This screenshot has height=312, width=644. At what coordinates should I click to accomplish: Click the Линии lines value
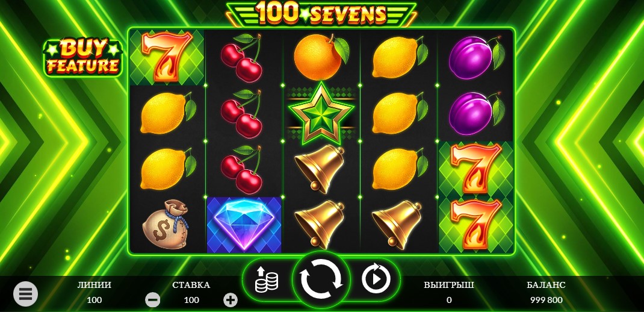[x=94, y=300]
